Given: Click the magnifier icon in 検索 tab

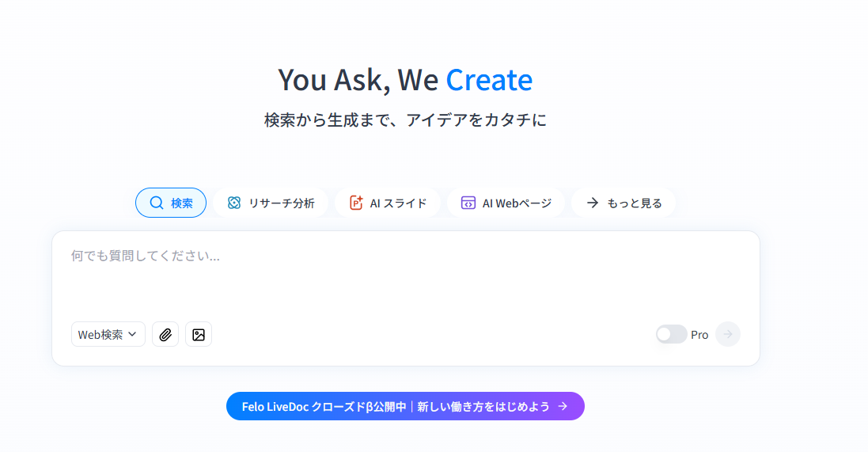Looking at the screenshot, I should (x=157, y=203).
